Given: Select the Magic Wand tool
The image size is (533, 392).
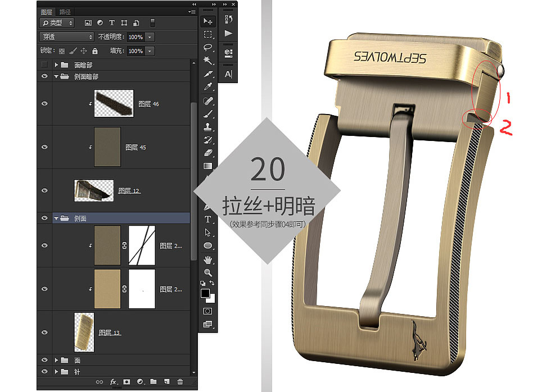Looking at the screenshot, I should [207, 61].
